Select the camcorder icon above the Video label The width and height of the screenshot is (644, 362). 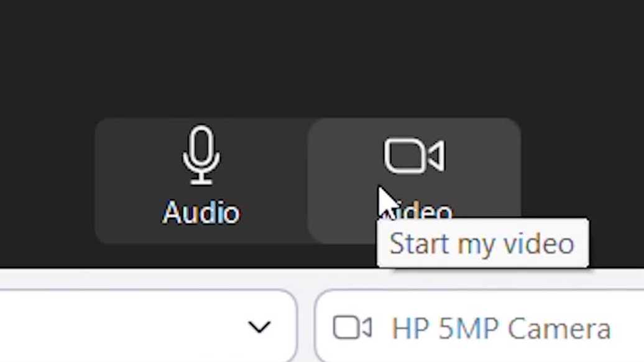[x=414, y=155]
